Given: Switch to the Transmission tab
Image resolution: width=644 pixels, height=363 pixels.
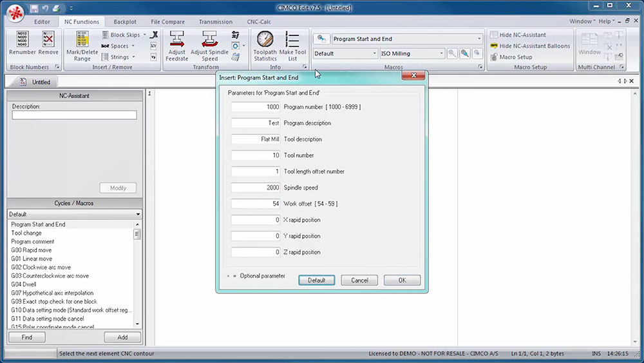Looking at the screenshot, I should click(x=216, y=22).
